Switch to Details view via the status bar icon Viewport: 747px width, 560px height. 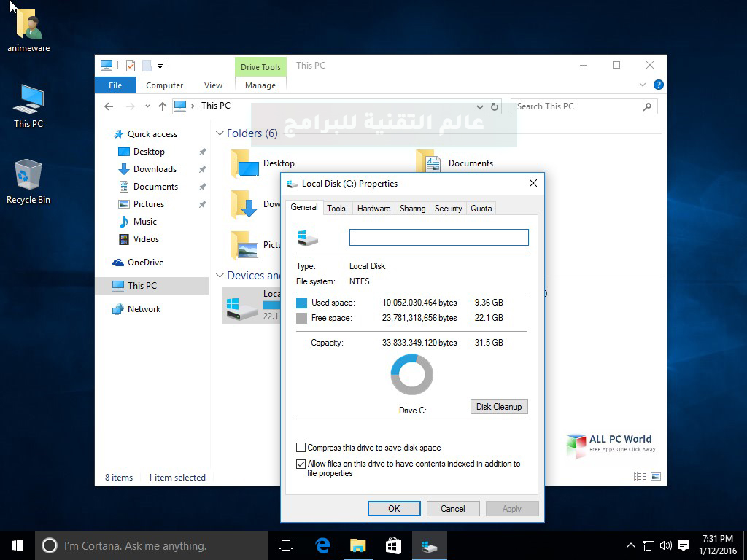pyautogui.click(x=639, y=476)
